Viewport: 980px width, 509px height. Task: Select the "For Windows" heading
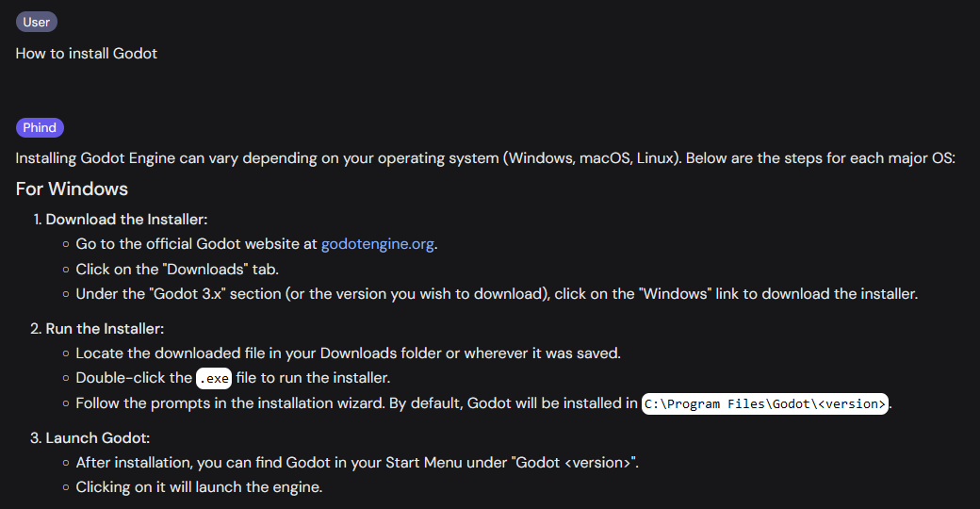(72, 189)
